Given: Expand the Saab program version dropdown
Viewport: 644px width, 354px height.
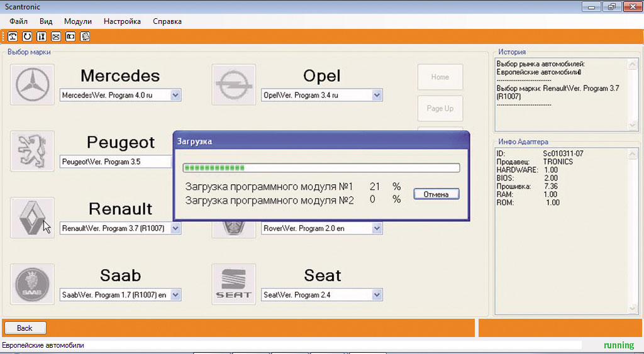Looking at the screenshot, I should [175, 295].
